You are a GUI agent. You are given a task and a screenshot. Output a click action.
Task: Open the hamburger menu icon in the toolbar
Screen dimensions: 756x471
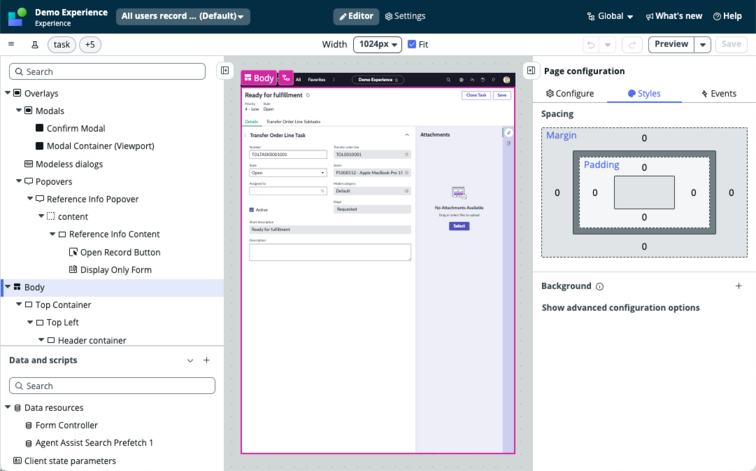pos(11,44)
